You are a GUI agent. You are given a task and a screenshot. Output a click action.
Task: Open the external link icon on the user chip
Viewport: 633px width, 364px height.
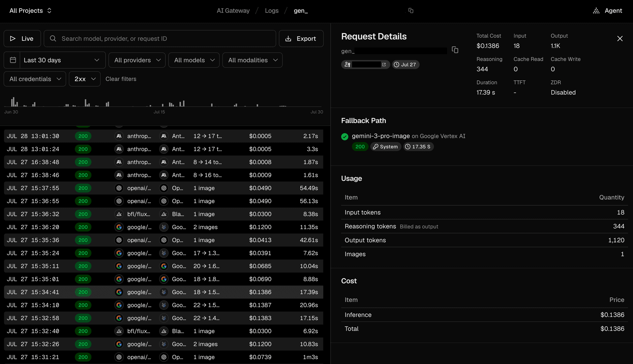pyautogui.click(x=384, y=65)
